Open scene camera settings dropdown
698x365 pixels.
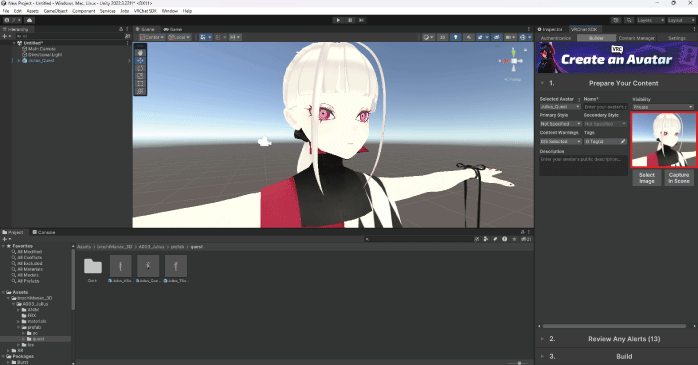(x=510, y=37)
